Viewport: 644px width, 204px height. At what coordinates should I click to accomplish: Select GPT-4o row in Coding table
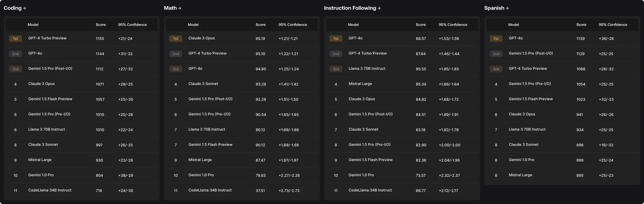tap(82, 54)
